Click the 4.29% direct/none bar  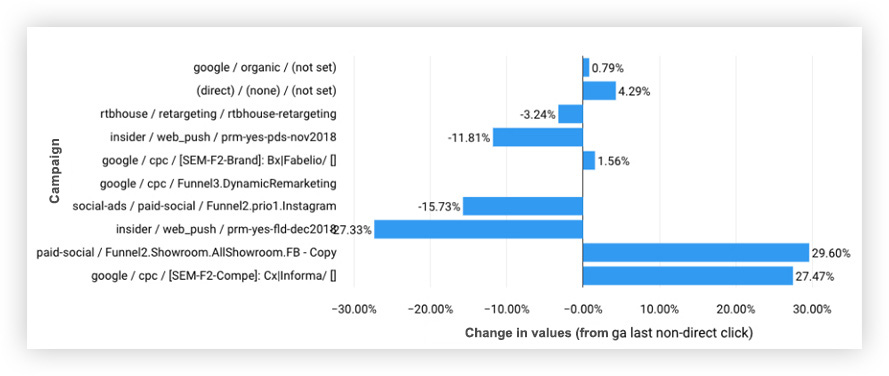(599, 91)
